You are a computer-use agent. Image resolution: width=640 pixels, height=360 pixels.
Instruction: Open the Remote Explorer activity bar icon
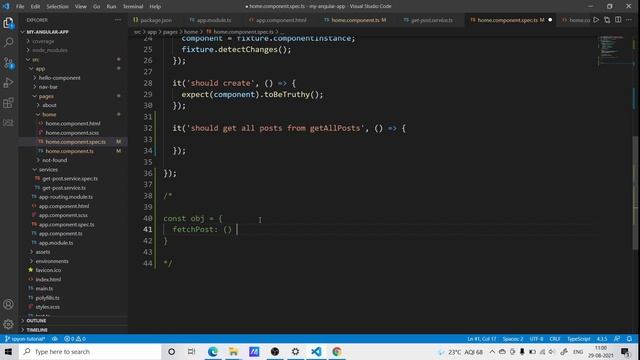pyautogui.click(x=8, y=122)
